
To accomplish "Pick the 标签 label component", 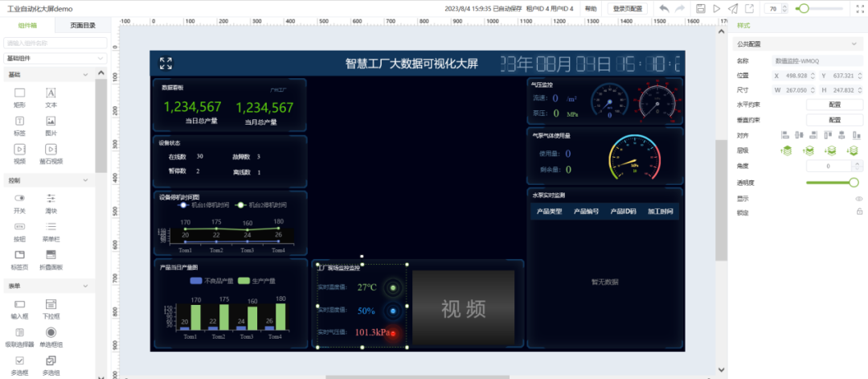I will (19, 126).
